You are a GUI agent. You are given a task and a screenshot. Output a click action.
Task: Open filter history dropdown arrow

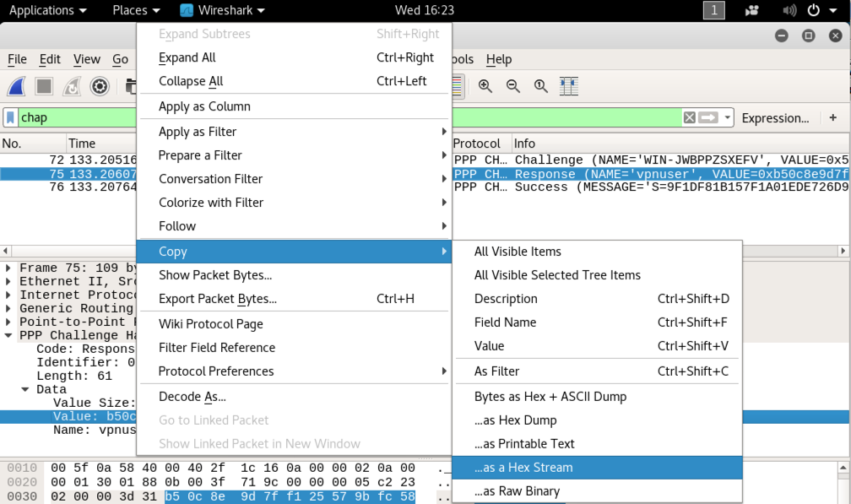coord(727,117)
